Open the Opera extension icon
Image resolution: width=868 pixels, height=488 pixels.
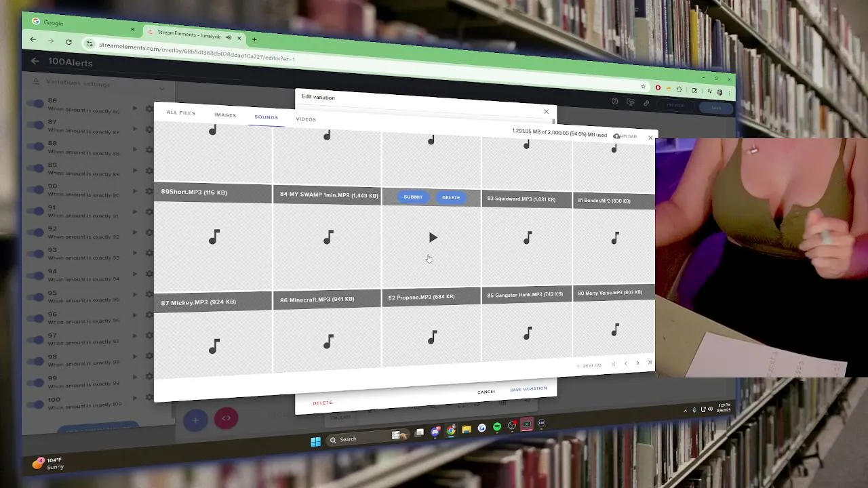point(658,88)
